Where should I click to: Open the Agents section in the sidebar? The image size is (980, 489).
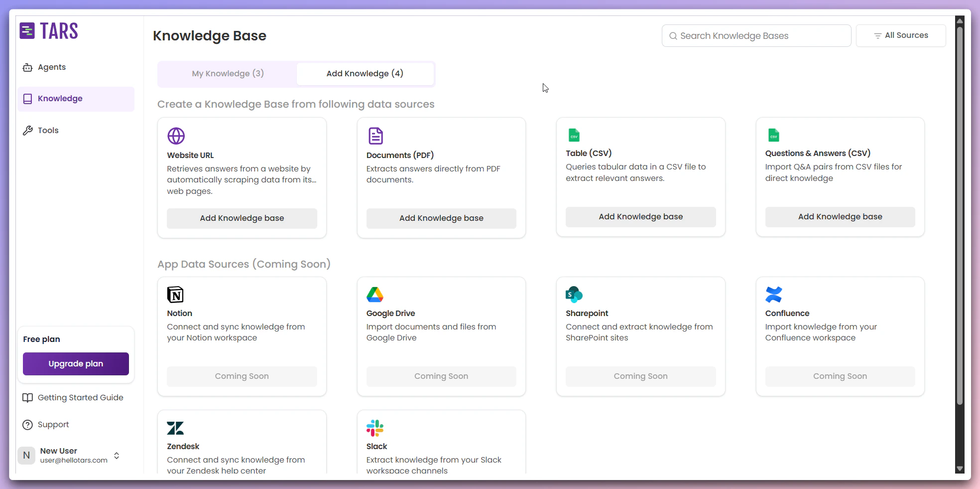pyautogui.click(x=51, y=67)
